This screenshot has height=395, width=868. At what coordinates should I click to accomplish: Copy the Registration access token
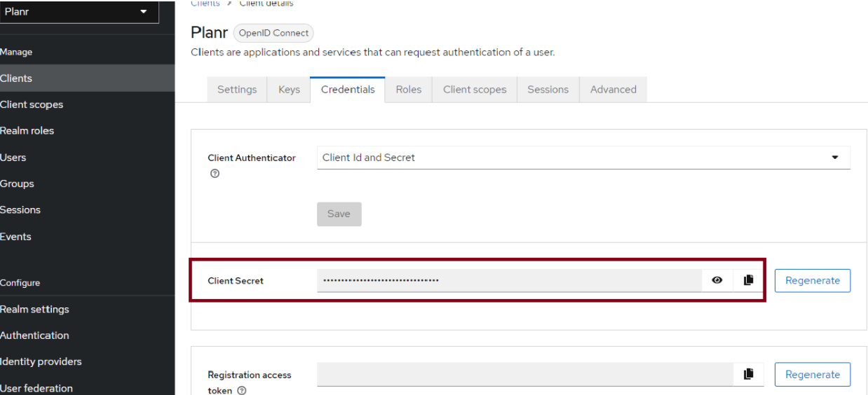(x=748, y=374)
